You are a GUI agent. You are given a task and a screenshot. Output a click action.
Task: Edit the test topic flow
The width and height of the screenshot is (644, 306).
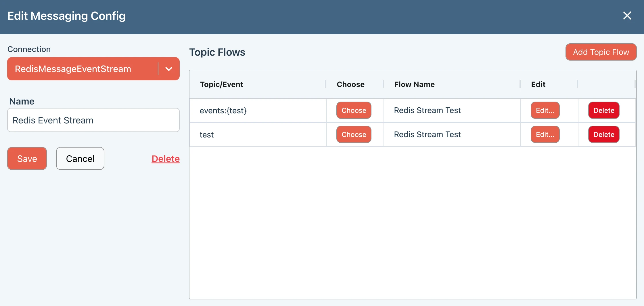545,134
